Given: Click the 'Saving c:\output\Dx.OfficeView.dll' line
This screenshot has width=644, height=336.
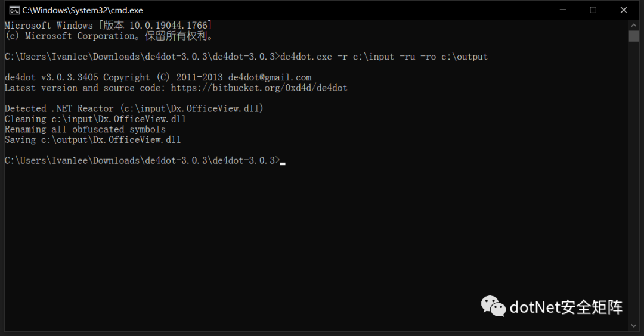Looking at the screenshot, I should tap(93, 140).
